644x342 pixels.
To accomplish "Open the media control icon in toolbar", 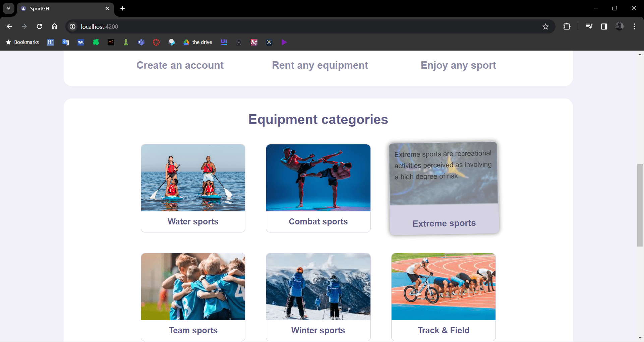I will click(x=589, y=26).
